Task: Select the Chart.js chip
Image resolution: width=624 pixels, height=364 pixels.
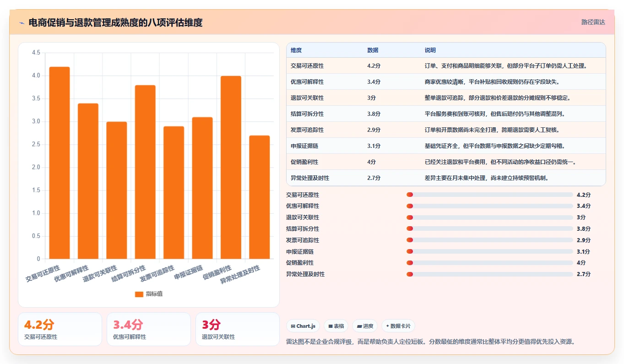Action: 303,326
